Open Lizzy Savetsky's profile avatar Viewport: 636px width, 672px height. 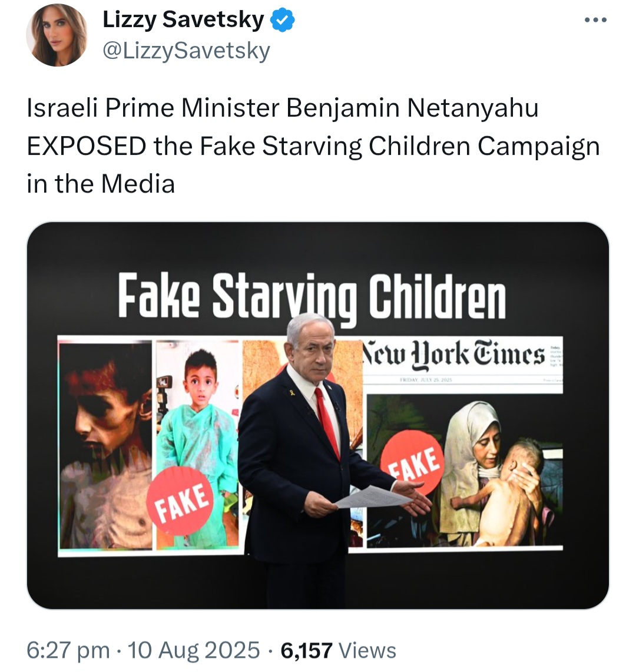(x=57, y=35)
